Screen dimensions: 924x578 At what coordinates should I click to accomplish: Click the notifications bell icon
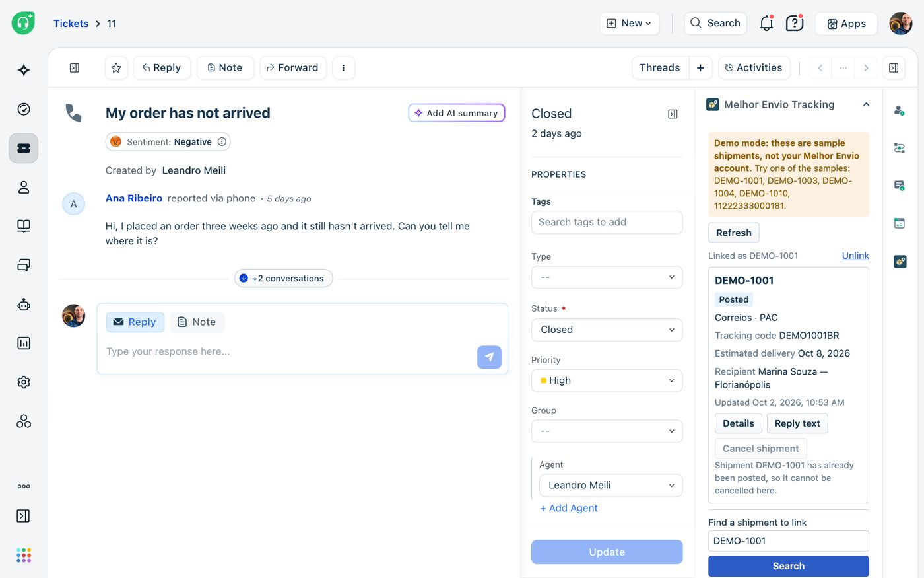pos(766,23)
